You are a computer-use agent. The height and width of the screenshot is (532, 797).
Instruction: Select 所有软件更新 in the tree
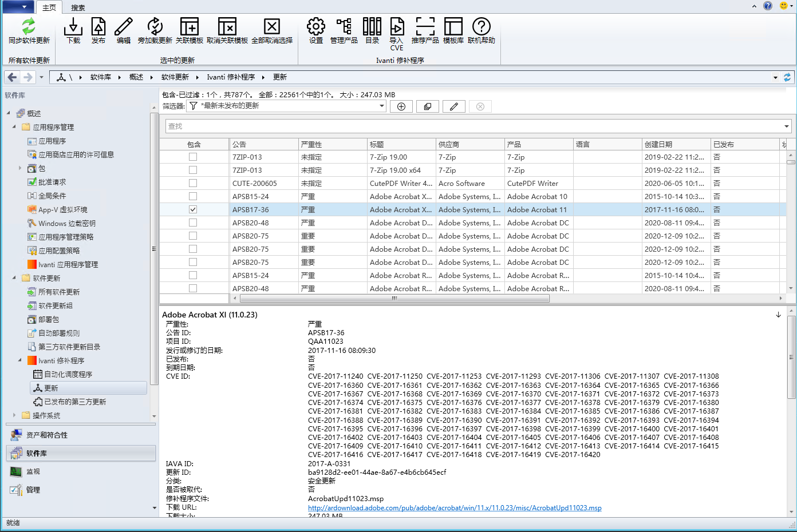(59, 292)
